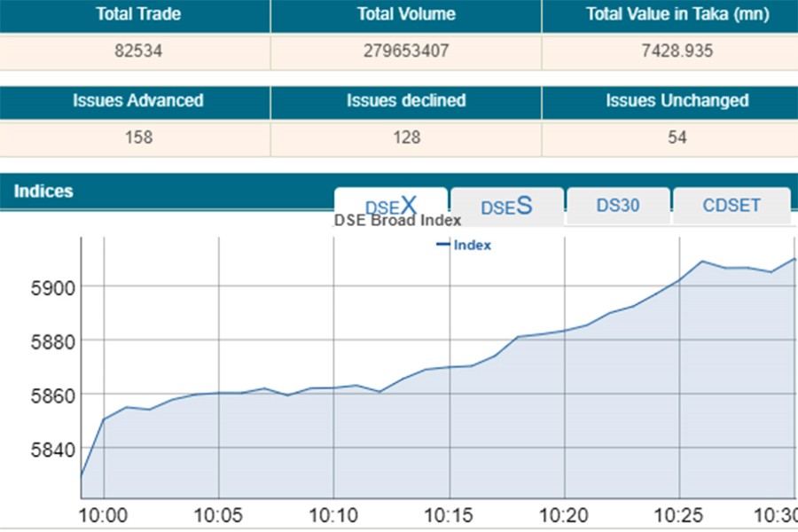Show the CDSET index chart
This screenshot has width=798, height=532.
731,206
